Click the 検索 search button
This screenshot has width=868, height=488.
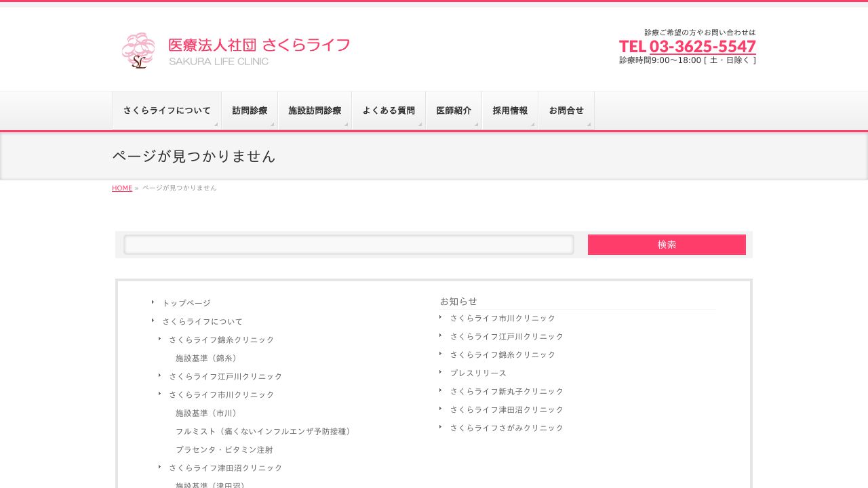pyautogui.click(x=667, y=245)
